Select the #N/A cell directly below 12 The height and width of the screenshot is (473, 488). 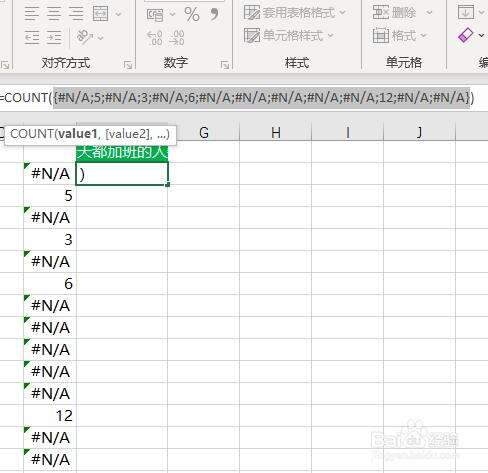pos(50,438)
